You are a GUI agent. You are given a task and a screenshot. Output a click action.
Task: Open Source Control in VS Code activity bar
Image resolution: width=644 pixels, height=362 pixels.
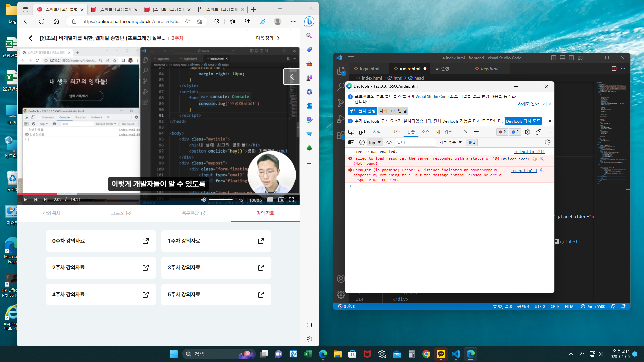click(341, 103)
